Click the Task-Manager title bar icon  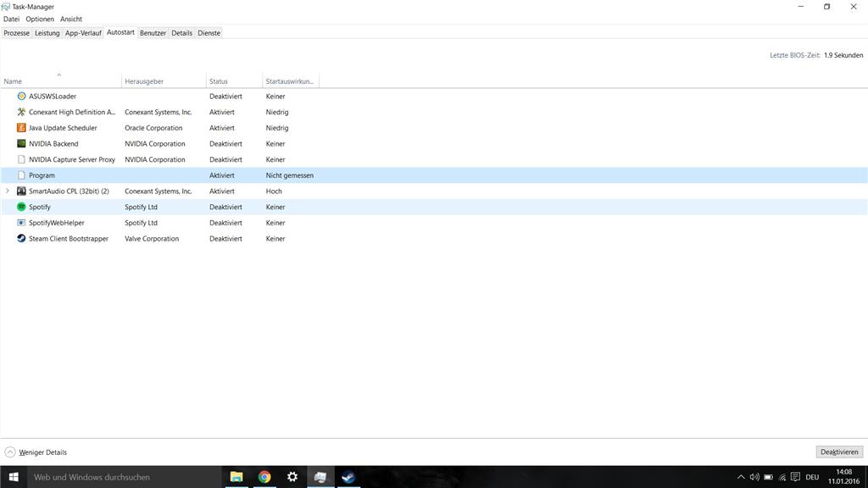click(x=6, y=7)
